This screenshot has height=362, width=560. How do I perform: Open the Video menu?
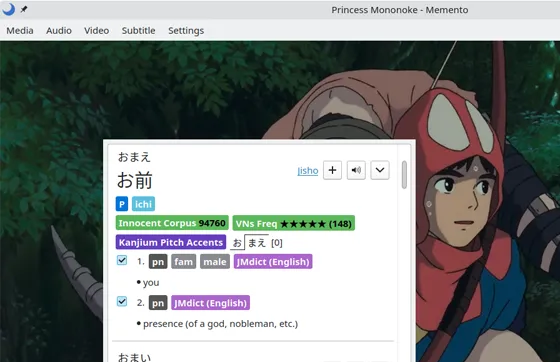point(96,31)
